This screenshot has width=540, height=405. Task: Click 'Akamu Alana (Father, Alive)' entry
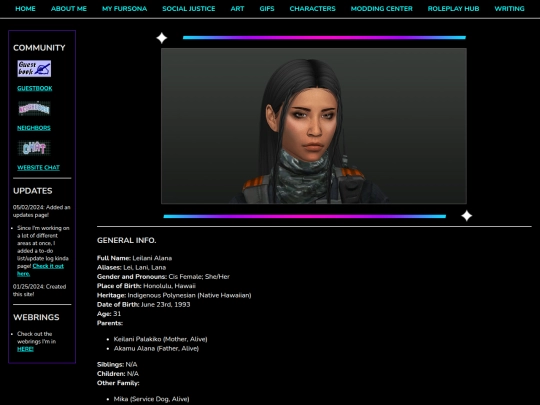[156, 349]
